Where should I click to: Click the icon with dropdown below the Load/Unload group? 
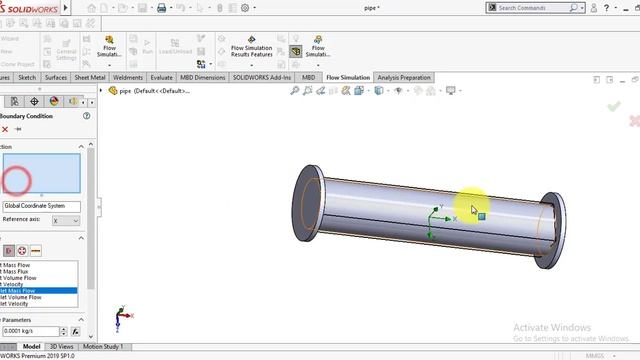[201, 64]
